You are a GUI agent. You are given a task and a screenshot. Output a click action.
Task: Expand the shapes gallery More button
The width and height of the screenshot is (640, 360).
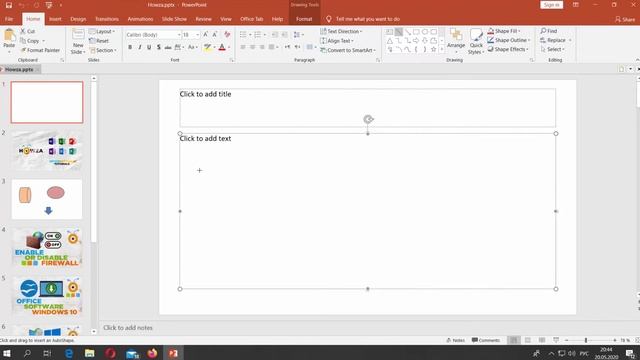click(442, 50)
